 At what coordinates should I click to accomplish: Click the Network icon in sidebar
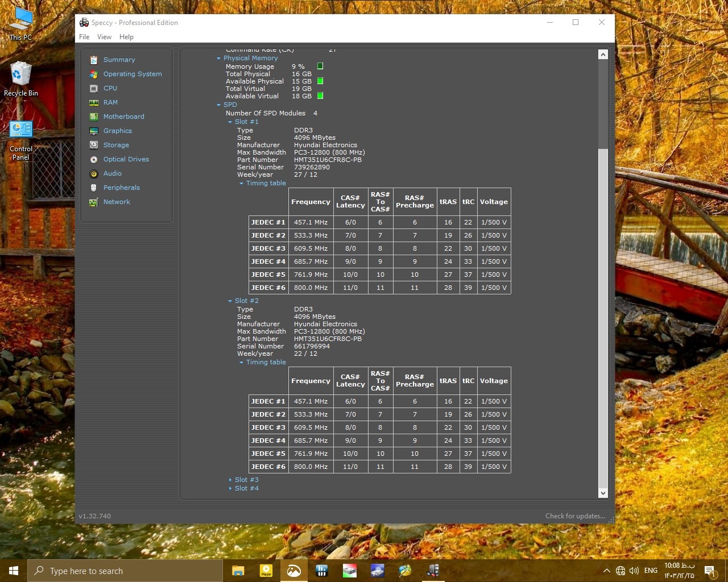click(94, 202)
